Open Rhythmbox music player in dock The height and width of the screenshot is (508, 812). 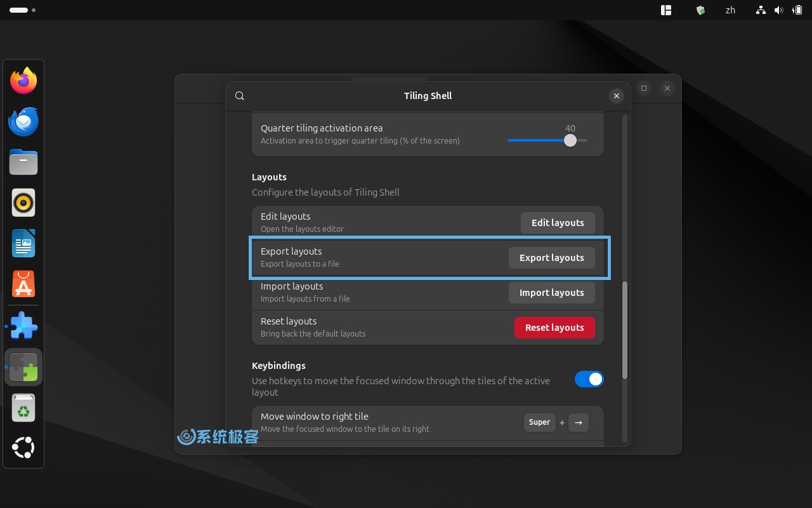(x=23, y=203)
